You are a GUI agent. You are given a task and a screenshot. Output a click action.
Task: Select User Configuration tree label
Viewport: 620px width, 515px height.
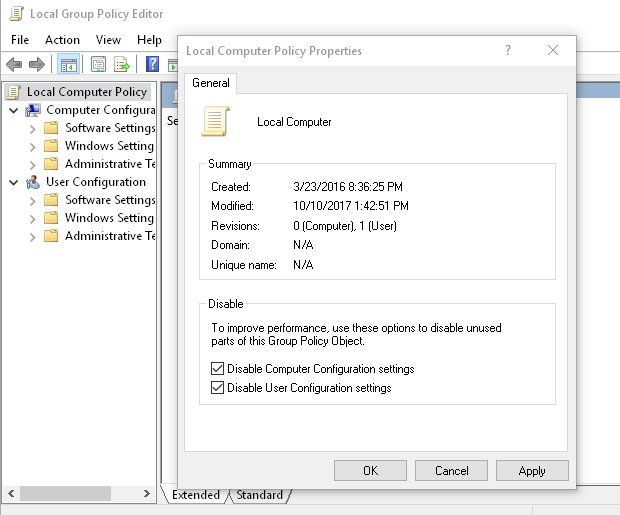[x=96, y=182]
